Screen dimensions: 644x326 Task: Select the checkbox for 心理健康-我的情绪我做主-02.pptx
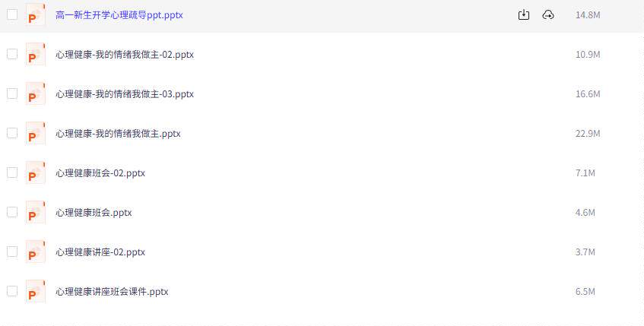pos(12,54)
